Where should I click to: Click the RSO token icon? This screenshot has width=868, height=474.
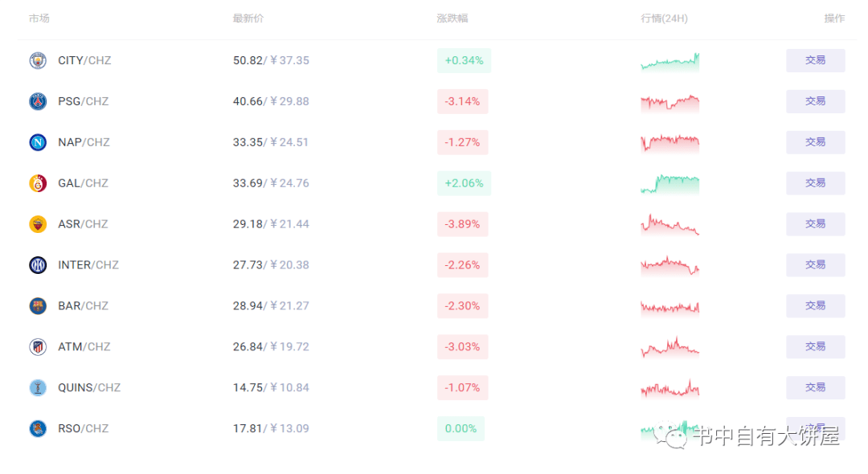(x=38, y=429)
